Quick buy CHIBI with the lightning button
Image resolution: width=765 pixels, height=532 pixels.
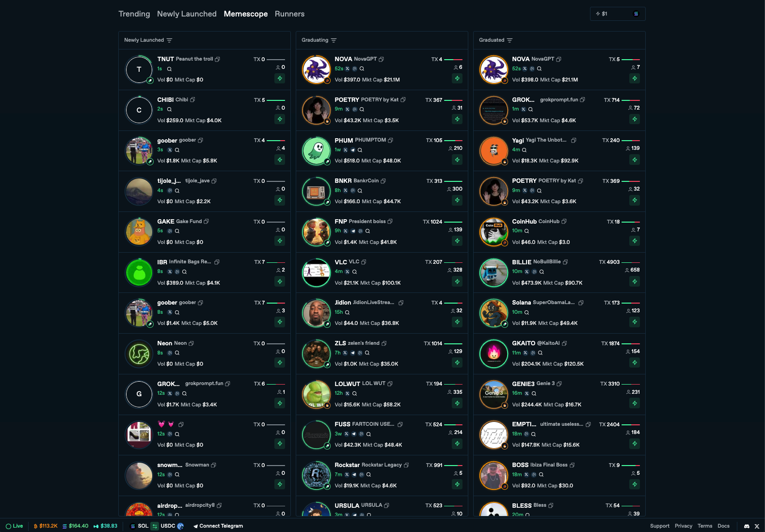tap(280, 119)
